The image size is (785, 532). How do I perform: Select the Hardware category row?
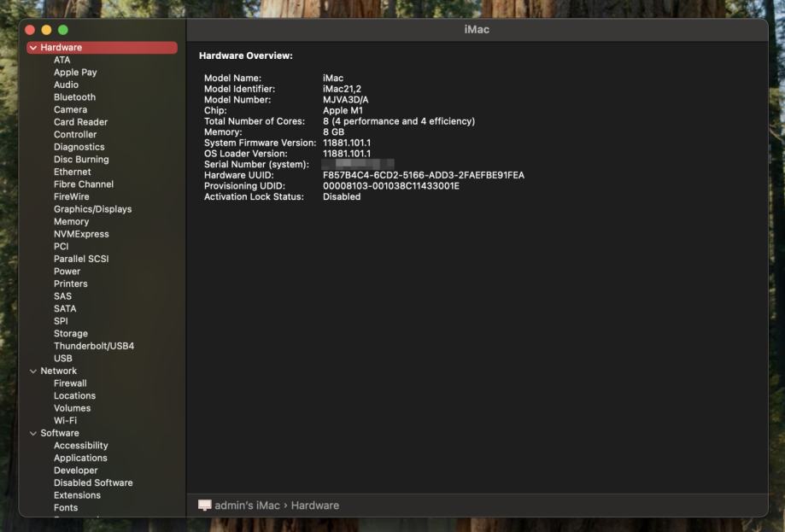pos(102,48)
